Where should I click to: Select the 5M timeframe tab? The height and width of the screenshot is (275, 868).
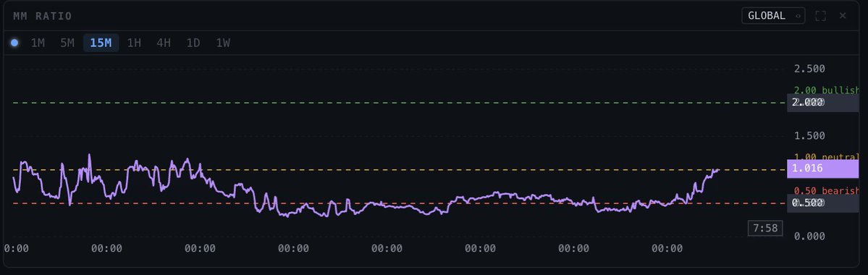pyautogui.click(x=67, y=43)
